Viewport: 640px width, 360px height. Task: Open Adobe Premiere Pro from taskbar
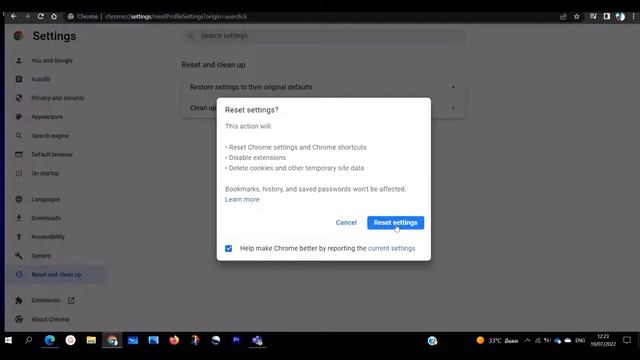point(236,340)
